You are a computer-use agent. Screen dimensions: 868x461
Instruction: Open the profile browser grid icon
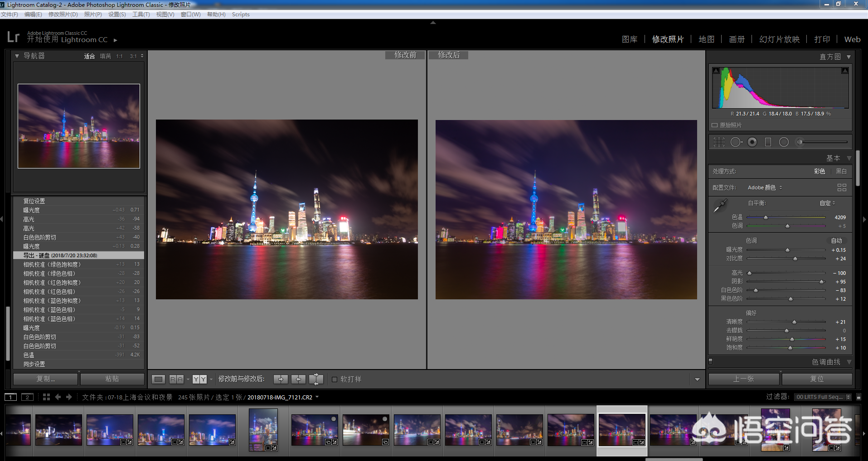tap(842, 187)
